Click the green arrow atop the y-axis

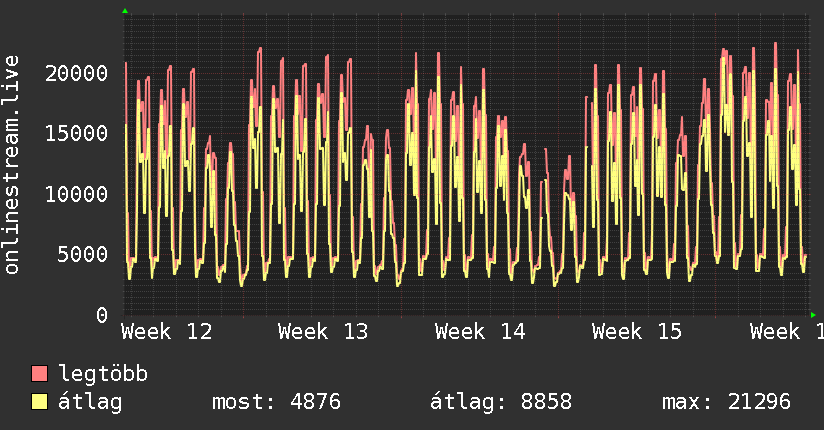[125, 11]
